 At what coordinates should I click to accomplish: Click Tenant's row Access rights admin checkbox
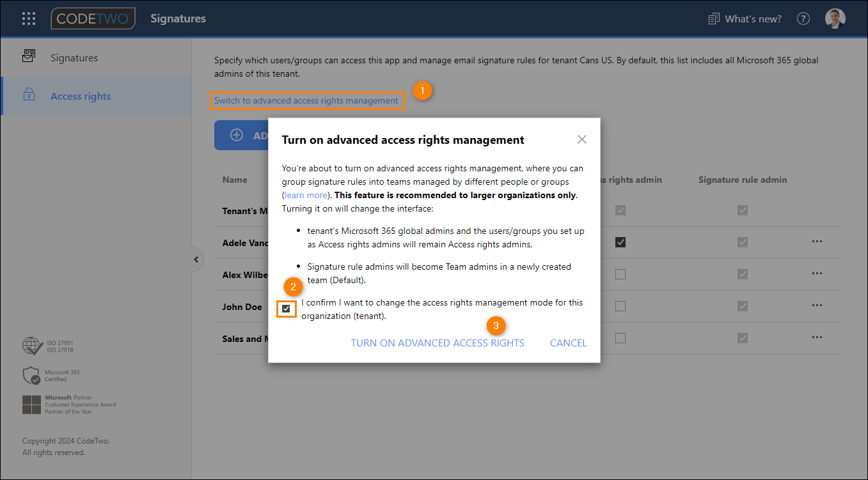620,210
